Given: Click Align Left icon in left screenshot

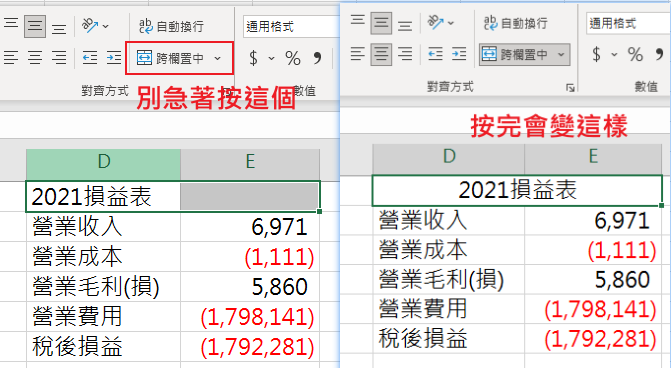Looking at the screenshot, I should (x=11, y=57).
